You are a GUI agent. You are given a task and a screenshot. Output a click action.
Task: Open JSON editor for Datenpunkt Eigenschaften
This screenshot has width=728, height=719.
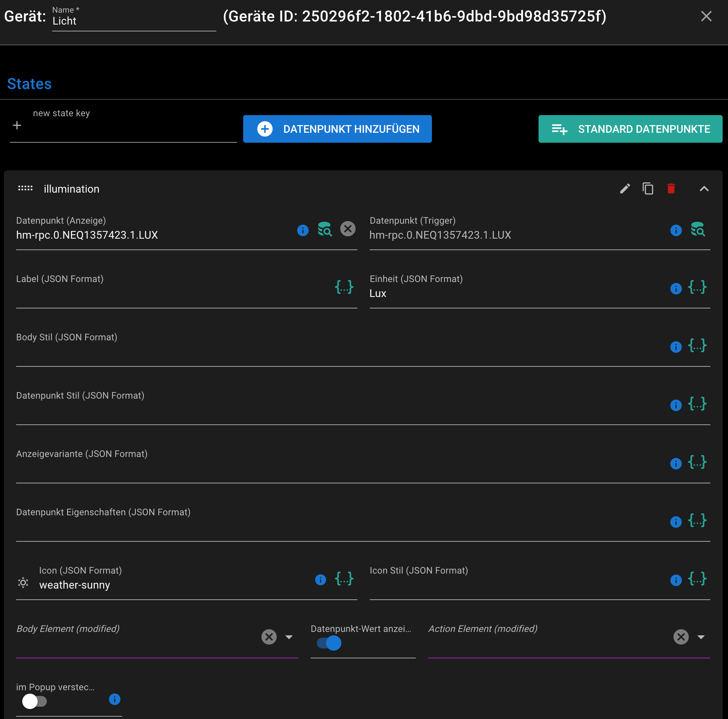pyautogui.click(x=697, y=520)
